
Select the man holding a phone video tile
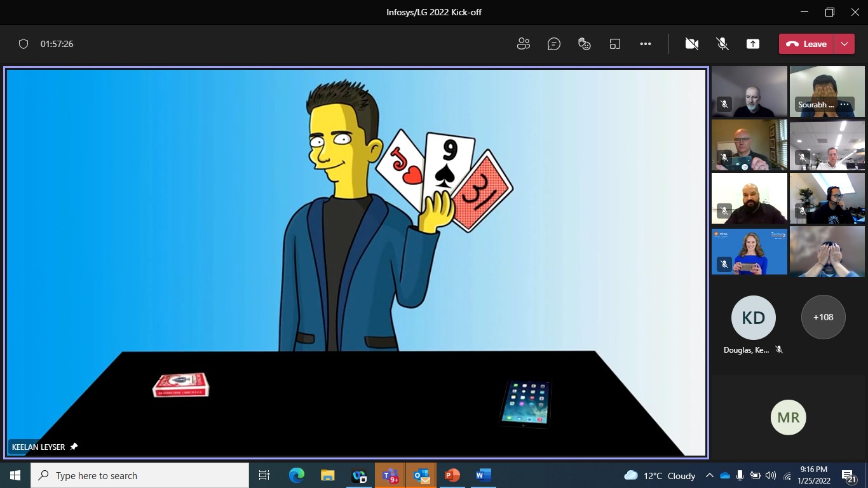pyautogui.click(x=749, y=145)
